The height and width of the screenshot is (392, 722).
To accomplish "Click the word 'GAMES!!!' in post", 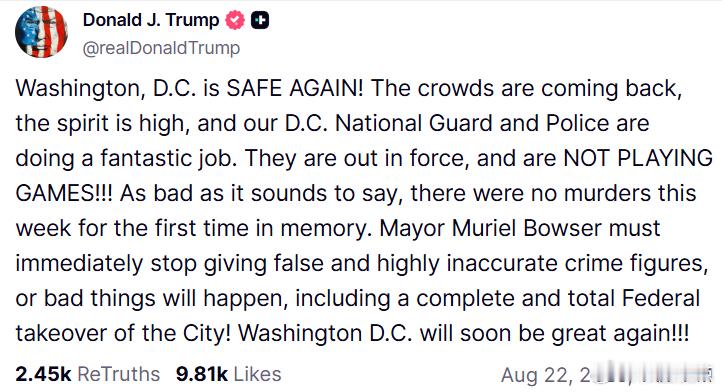I will (64, 193).
